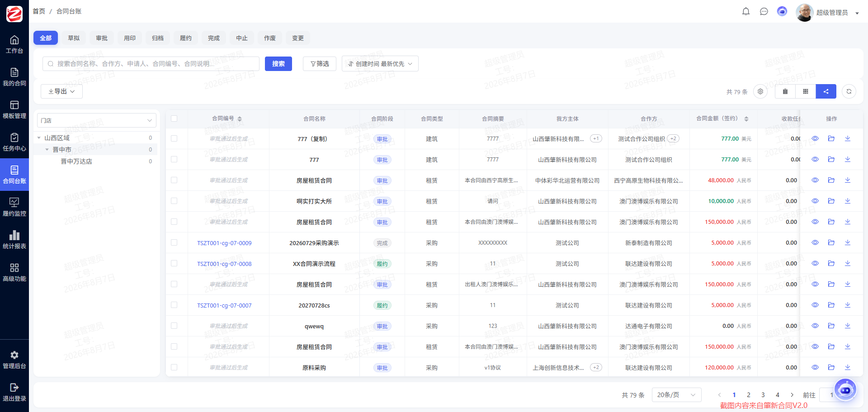This screenshot has height=412, width=868.
Task: Check the 20270728cs row checkbox
Action: coord(174,305)
